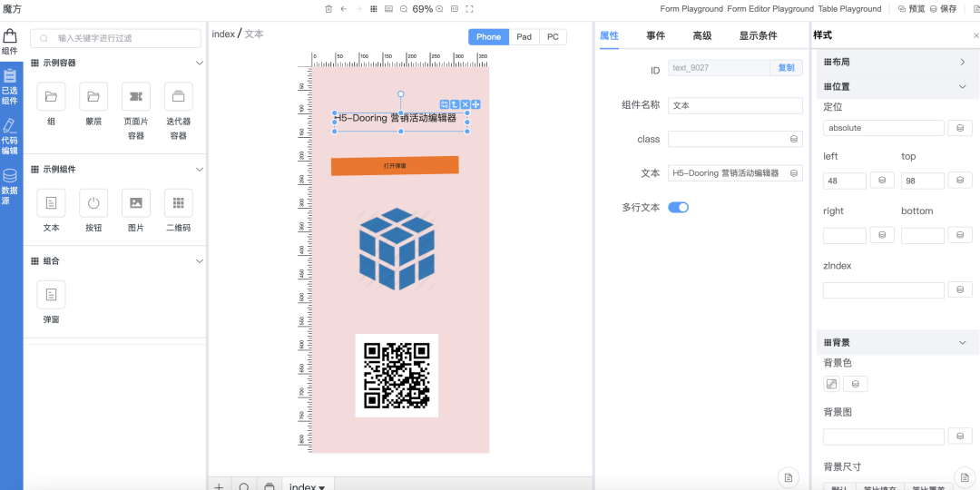
Task: Click the data-bind icon beside left field
Action: (883, 181)
